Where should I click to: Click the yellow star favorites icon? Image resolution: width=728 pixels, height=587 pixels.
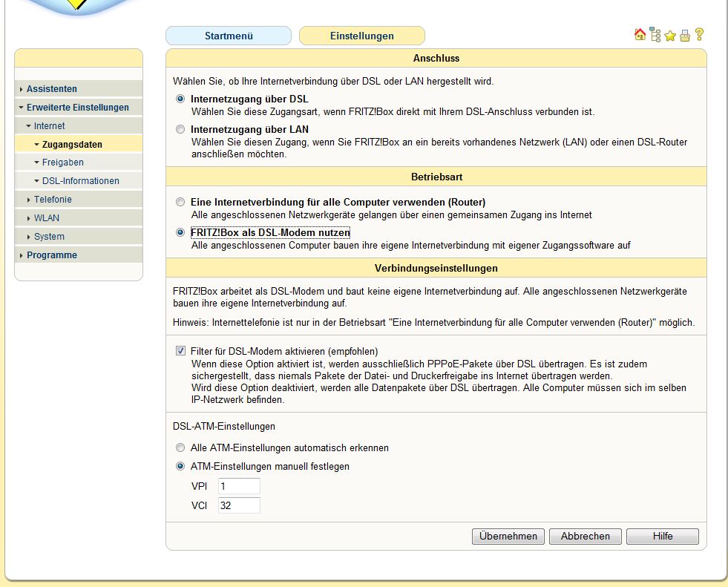(670, 36)
